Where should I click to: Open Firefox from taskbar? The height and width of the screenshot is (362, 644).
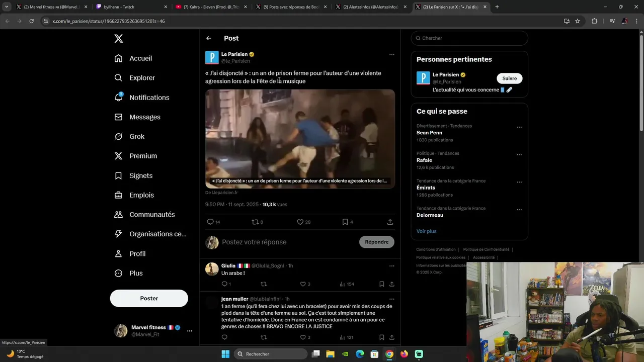[404, 354]
